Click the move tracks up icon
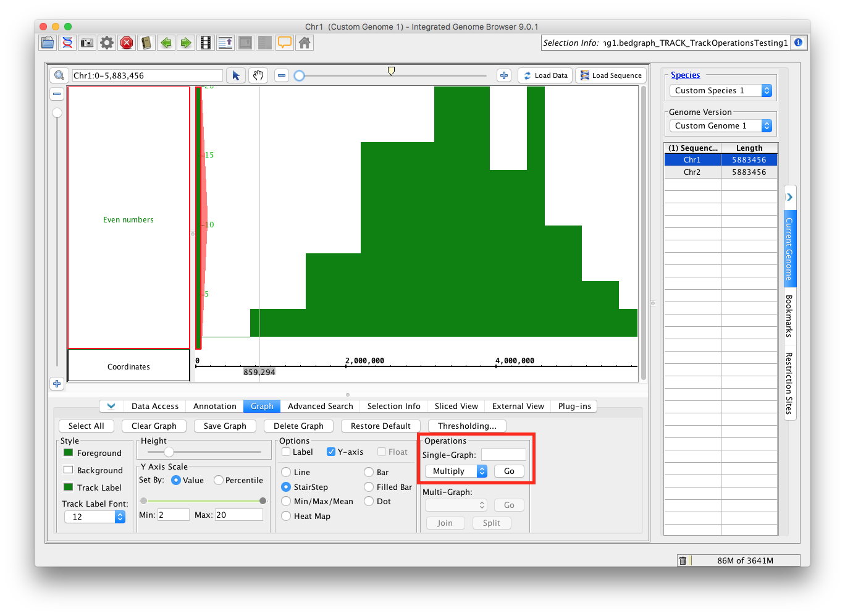 [x=225, y=43]
